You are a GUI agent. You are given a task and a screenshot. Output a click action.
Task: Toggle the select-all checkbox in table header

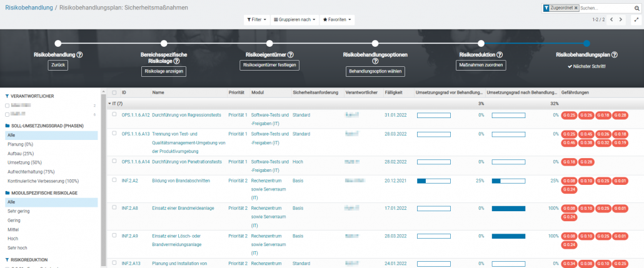[x=114, y=92]
